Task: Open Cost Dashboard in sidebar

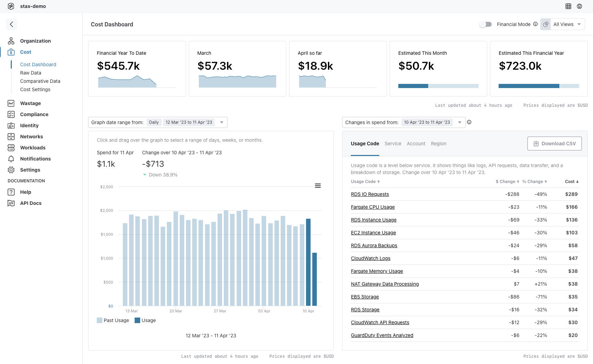Action: (x=38, y=64)
